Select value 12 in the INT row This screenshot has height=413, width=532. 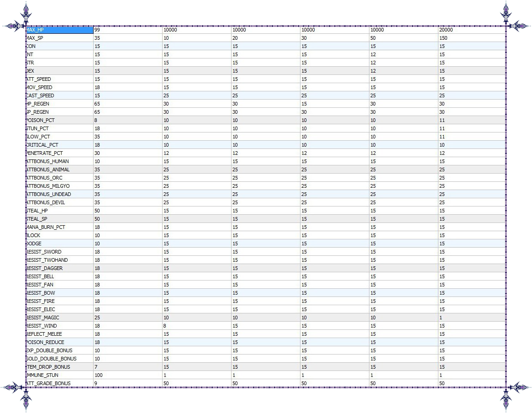[373, 54]
